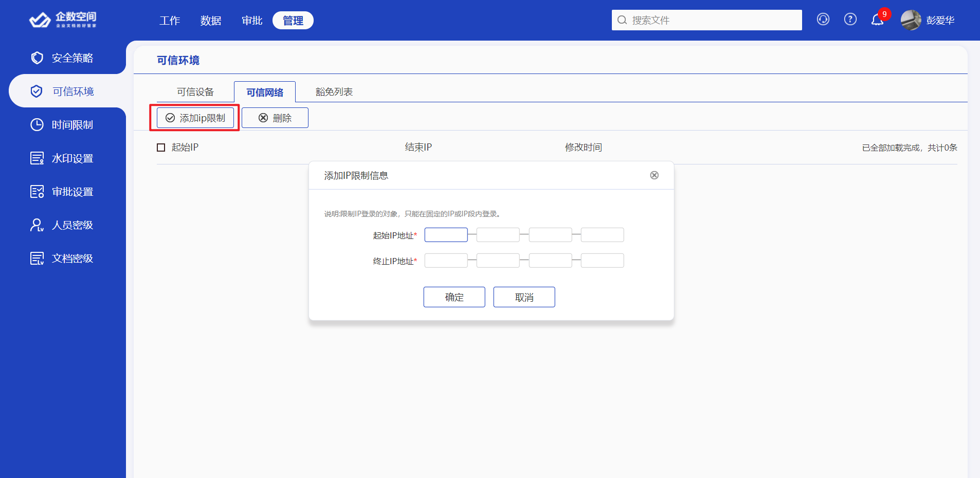This screenshot has height=478, width=980.
Task: Focus fourth octet of 终止IP地址
Action: (x=603, y=261)
